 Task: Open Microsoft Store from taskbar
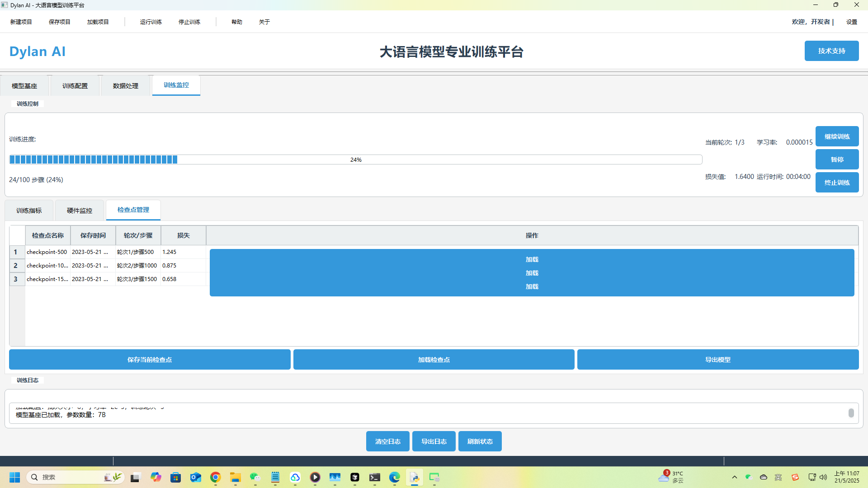point(175,477)
